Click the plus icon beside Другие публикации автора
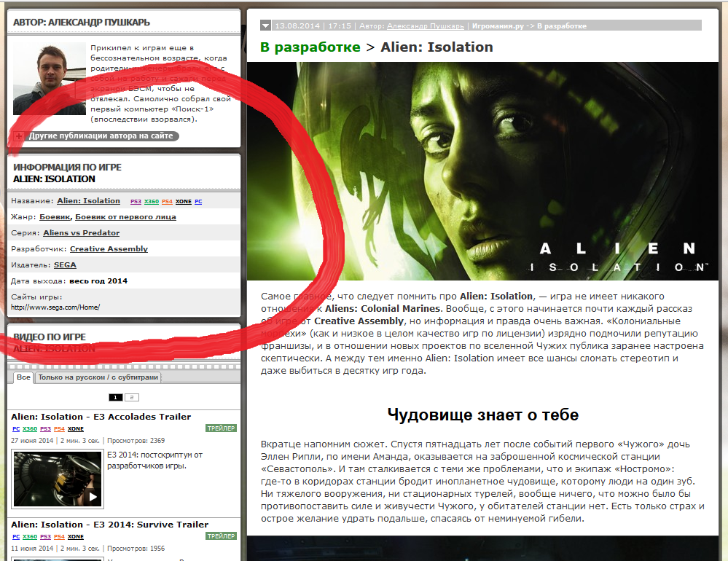 pos(18,136)
